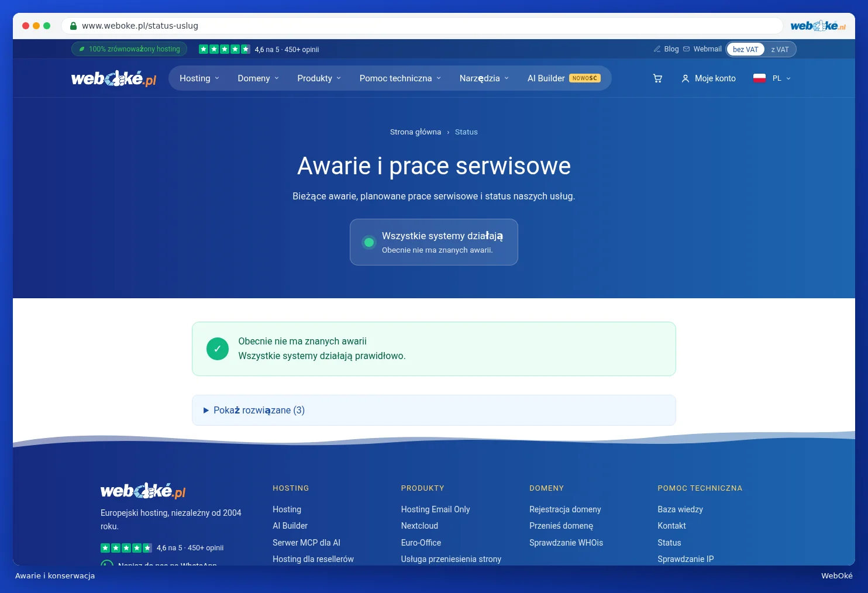Click footer Hosting Email Only link

tap(435, 509)
